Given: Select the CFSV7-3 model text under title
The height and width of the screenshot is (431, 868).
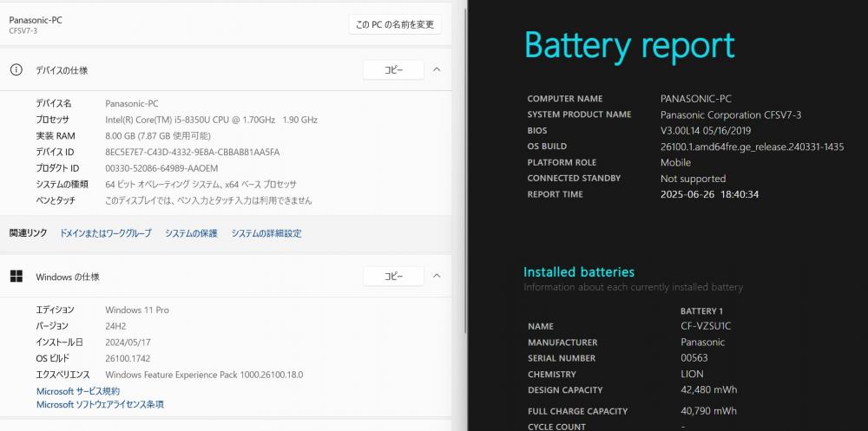Looking at the screenshot, I should (23, 31).
